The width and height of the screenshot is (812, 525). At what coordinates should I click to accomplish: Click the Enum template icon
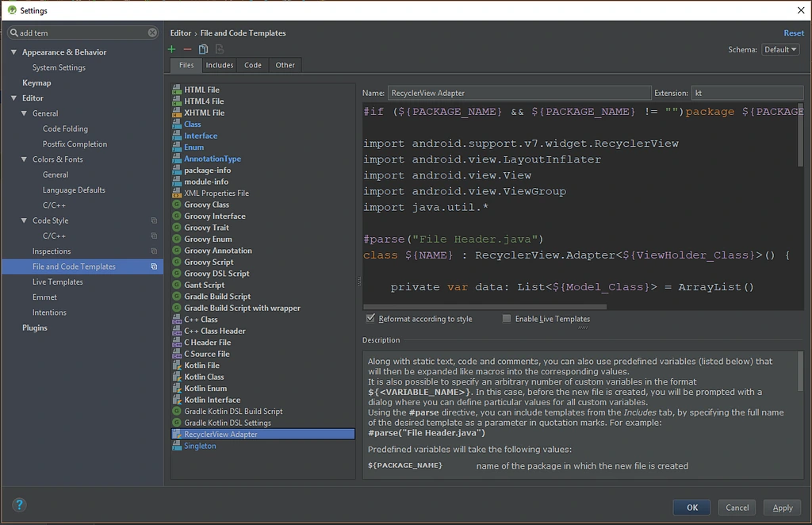tap(177, 147)
